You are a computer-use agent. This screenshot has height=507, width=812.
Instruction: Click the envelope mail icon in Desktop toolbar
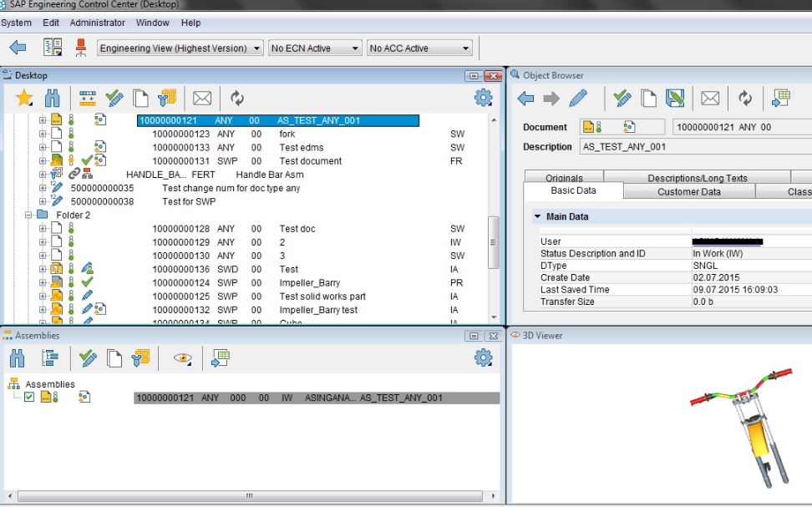click(202, 98)
